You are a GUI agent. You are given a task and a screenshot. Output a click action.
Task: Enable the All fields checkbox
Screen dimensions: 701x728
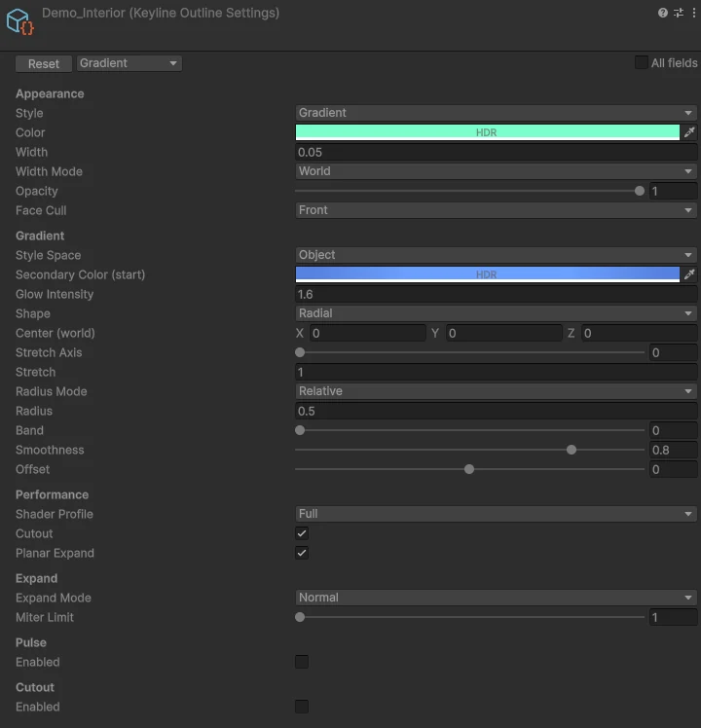click(x=642, y=62)
